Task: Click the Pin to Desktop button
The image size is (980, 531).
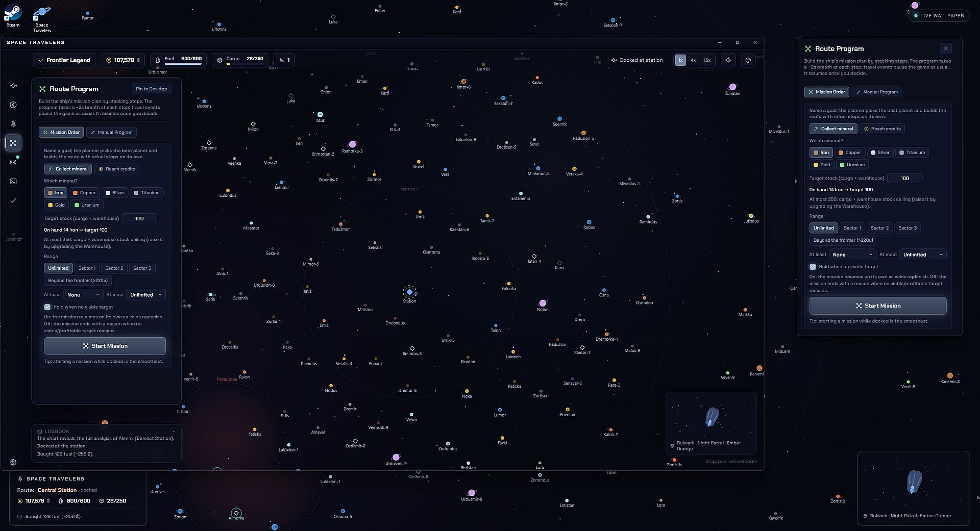Action: pyautogui.click(x=151, y=89)
